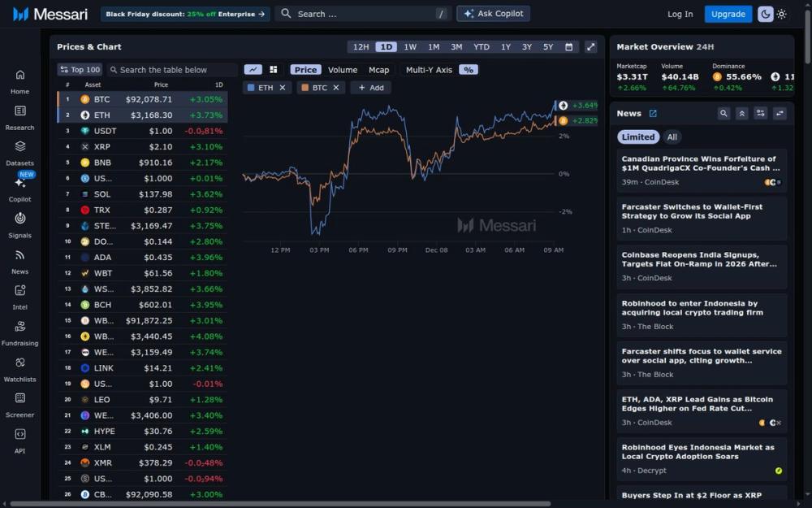
Task: Open the custom date range calendar icon
Action: (568, 46)
